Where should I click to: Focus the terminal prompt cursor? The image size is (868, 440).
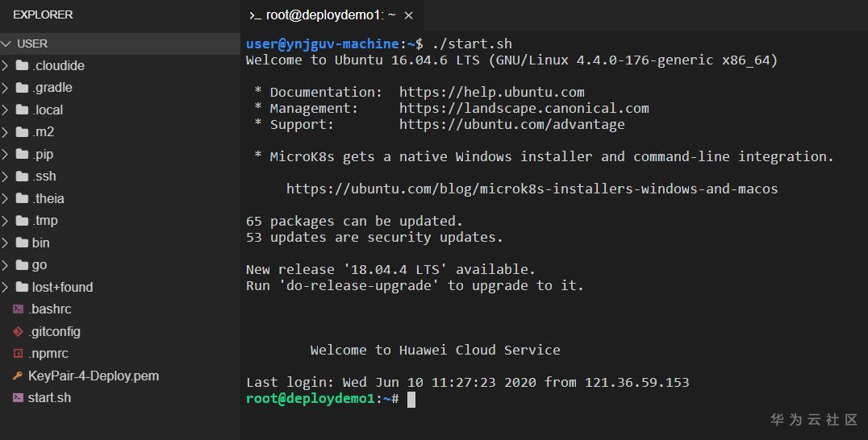[411, 399]
